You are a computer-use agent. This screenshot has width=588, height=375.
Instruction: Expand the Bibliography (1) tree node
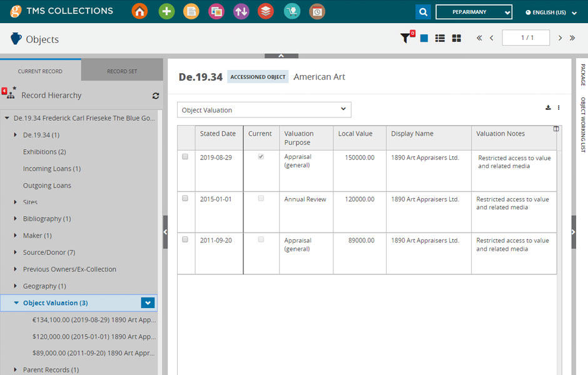[16, 219]
